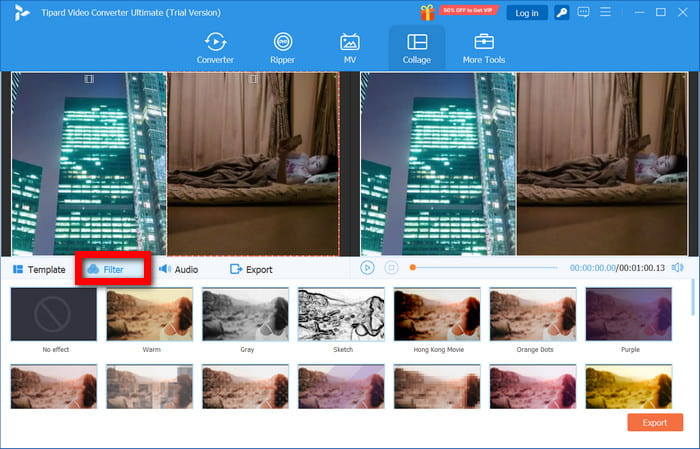Stop the preview playback
700x449 pixels.
tap(391, 268)
